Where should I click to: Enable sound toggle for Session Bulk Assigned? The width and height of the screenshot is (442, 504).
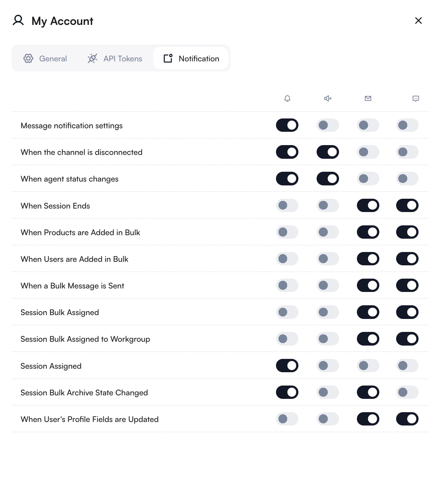(327, 312)
